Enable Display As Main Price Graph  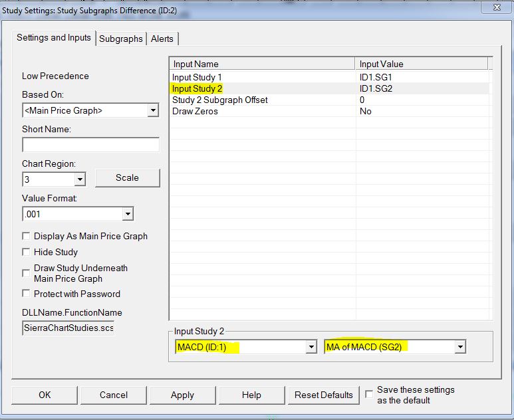coord(26,236)
